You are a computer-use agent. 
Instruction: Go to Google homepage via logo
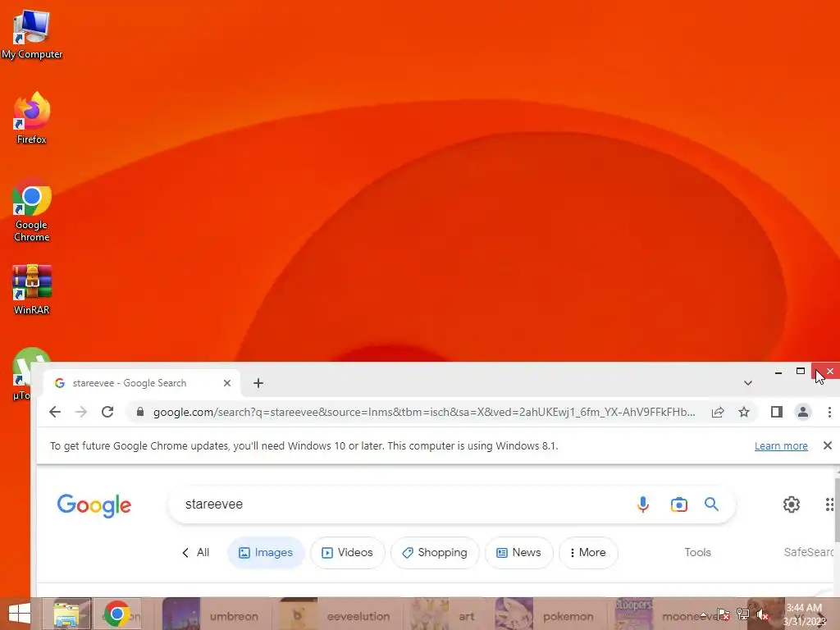point(94,505)
